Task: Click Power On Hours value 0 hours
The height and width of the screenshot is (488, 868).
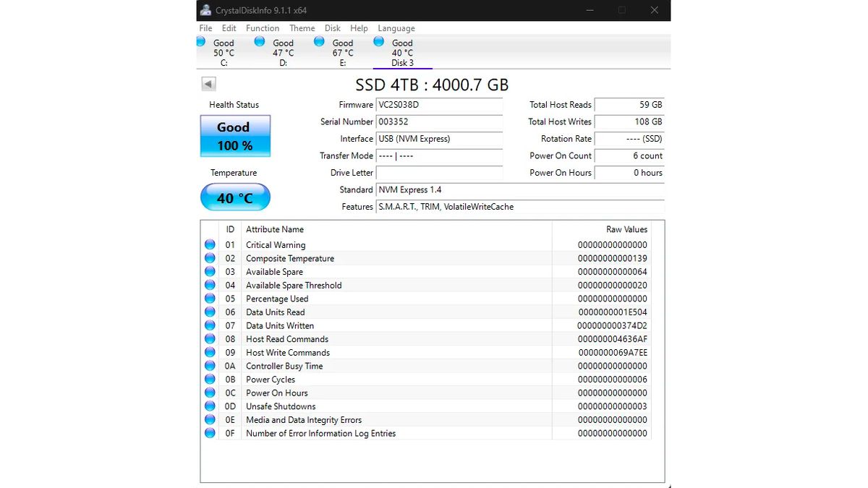Action: [x=629, y=173]
